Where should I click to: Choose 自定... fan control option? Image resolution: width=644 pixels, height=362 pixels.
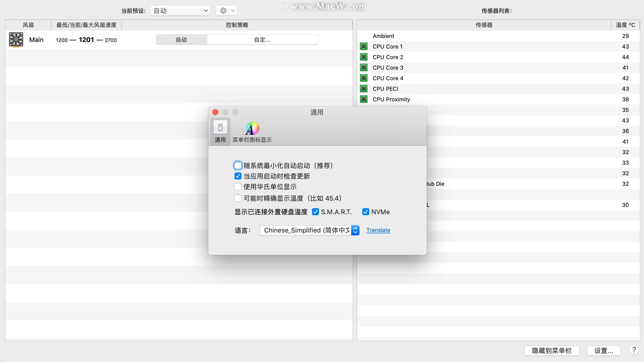(x=262, y=40)
